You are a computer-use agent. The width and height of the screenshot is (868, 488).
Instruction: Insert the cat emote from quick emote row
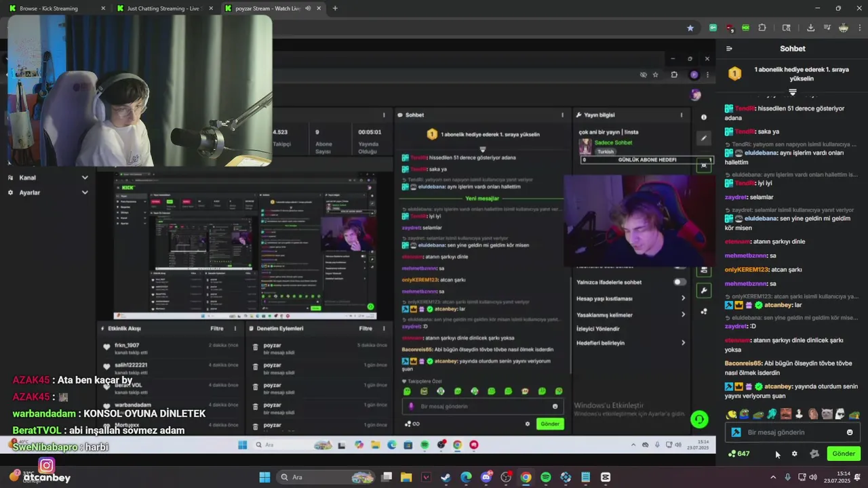(x=827, y=414)
